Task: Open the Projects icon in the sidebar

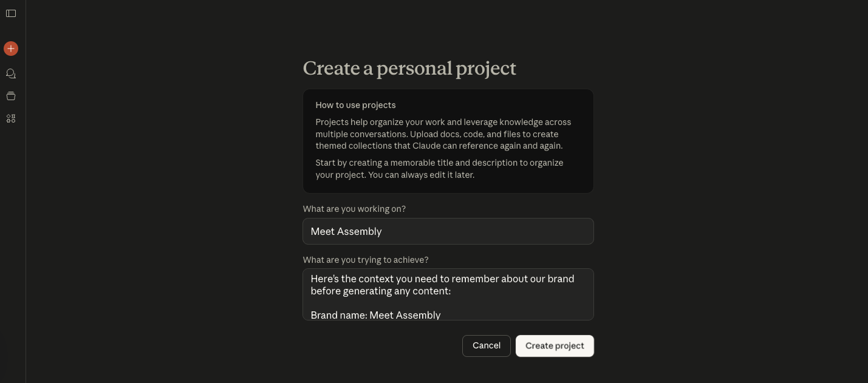Action: point(11,96)
